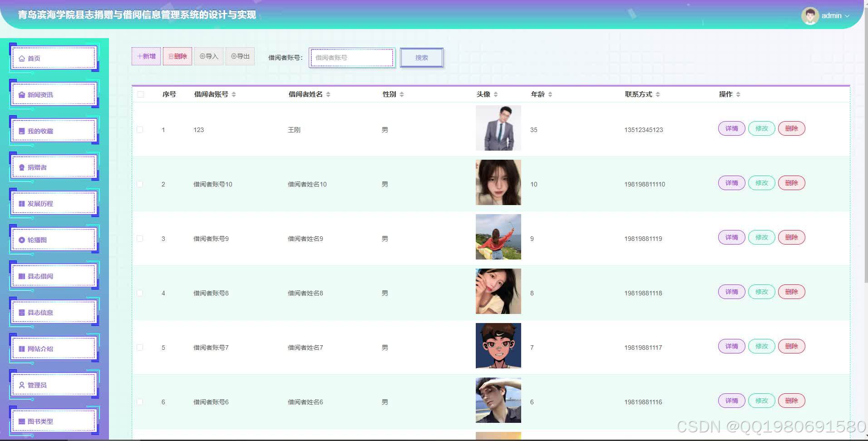Sort by 性别 column arrows

pyautogui.click(x=402, y=94)
